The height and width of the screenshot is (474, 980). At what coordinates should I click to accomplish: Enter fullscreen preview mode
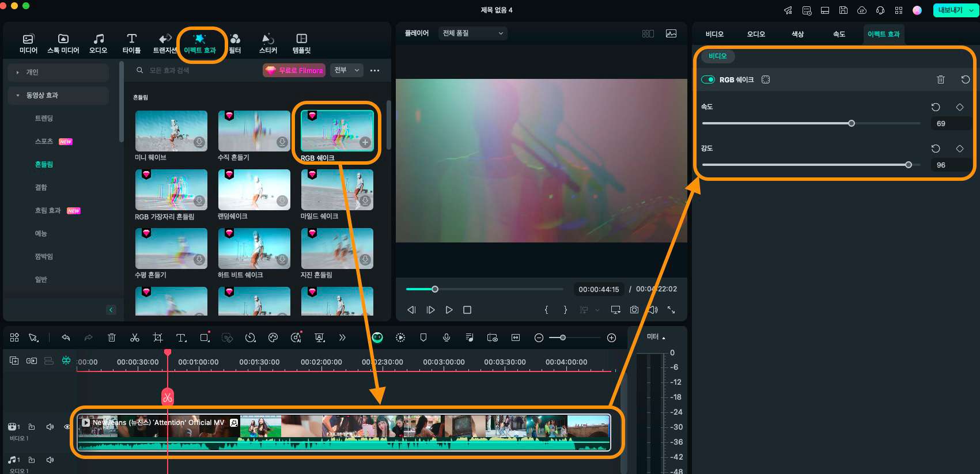(671, 310)
